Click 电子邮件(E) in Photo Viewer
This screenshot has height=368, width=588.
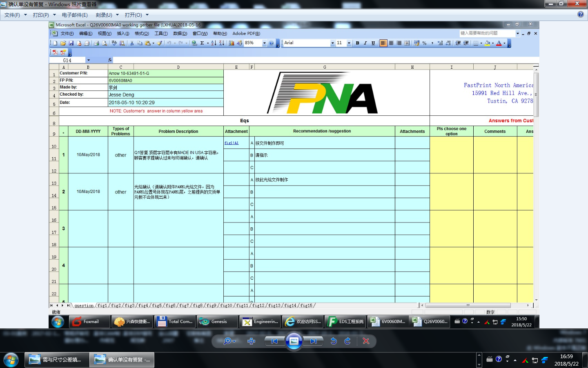pos(75,15)
